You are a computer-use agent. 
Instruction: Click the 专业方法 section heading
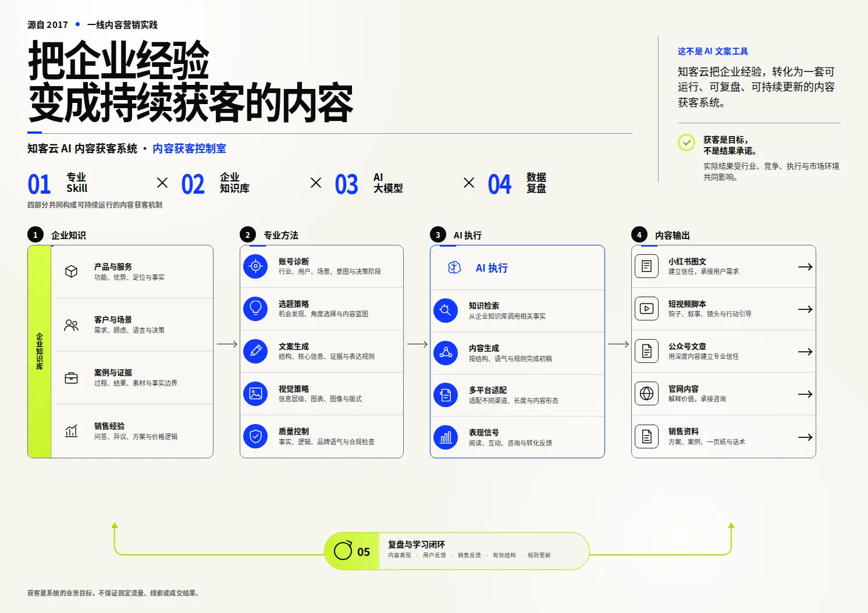tap(281, 235)
